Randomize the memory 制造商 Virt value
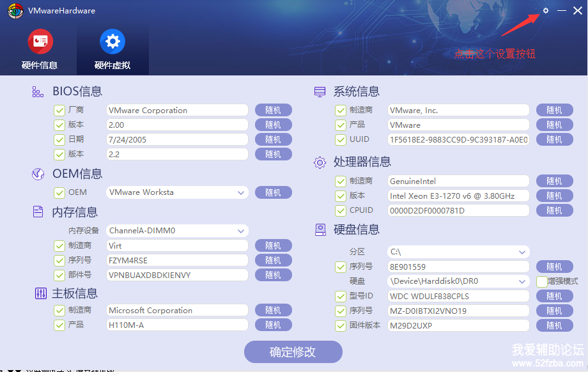This screenshot has width=588, height=372. click(x=274, y=245)
